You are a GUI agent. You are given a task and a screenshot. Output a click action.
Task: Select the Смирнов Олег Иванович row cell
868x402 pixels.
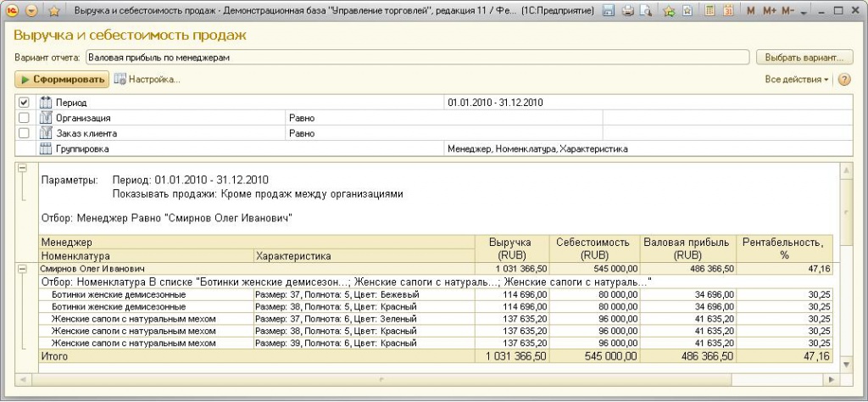tap(257, 269)
